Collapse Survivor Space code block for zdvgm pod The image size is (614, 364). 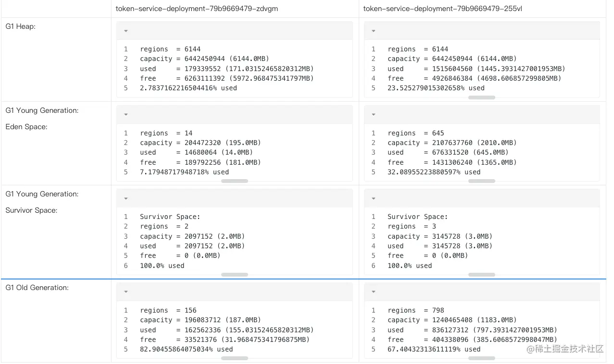pos(126,198)
